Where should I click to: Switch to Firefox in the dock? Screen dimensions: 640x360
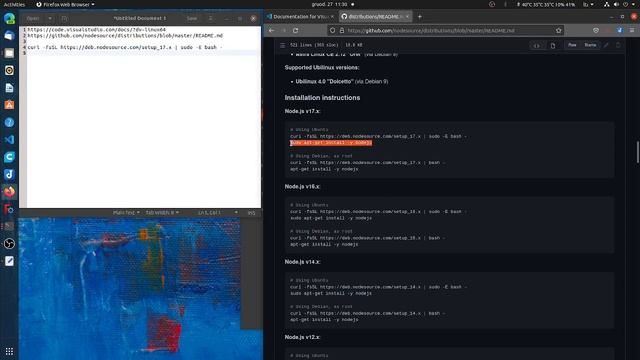pyautogui.click(x=9, y=192)
